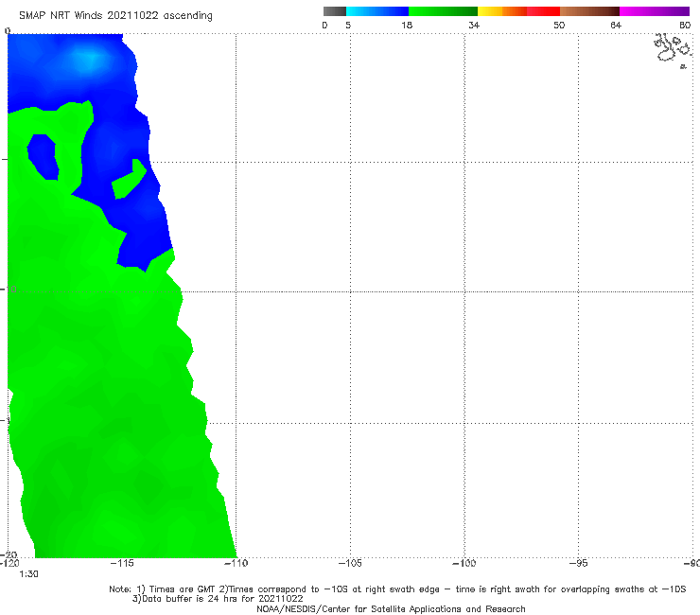This screenshot has height=615, width=700.
Task: Click the longitude label '-110'
Action: point(236,563)
